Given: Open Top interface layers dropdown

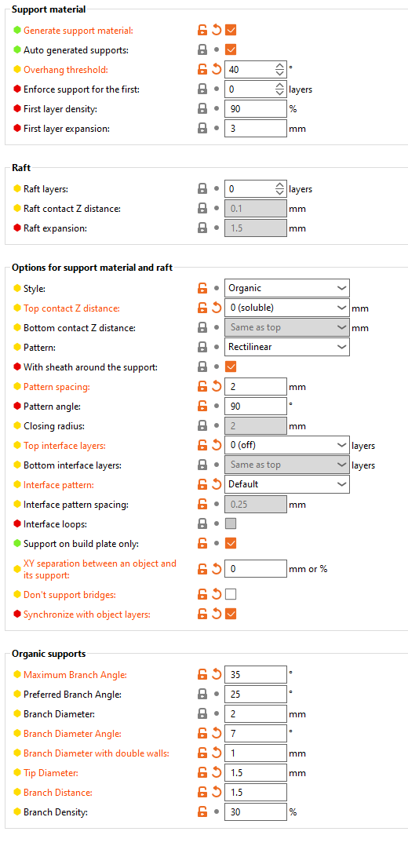Looking at the screenshot, I should (286, 445).
